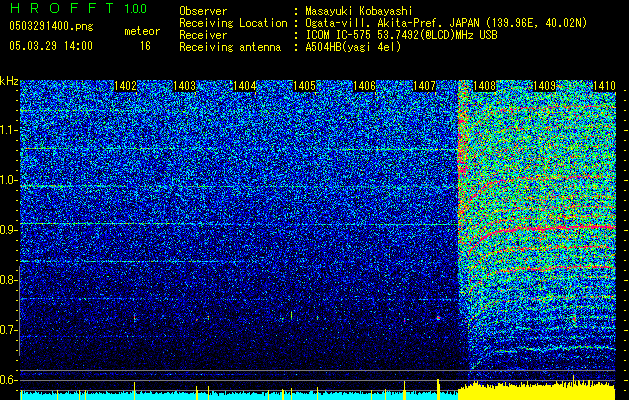Screen dimensions: 629x400
Task: Click the ICOM IC-575 receiver text
Action: (401, 35)
